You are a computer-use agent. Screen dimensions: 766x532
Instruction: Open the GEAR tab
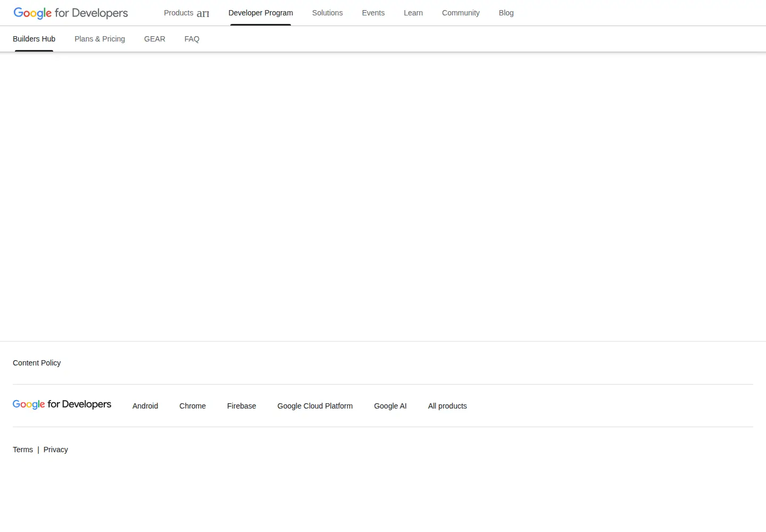point(155,39)
